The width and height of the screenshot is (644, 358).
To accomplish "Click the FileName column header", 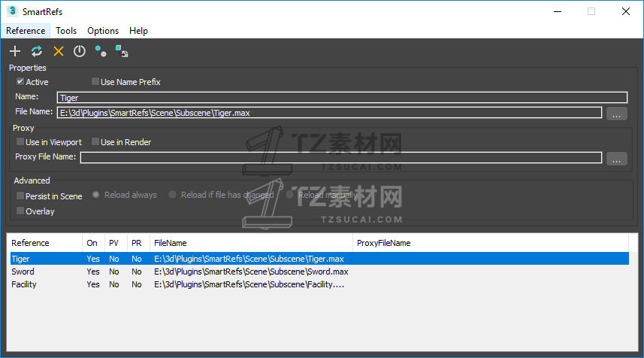I will coord(251,243).
